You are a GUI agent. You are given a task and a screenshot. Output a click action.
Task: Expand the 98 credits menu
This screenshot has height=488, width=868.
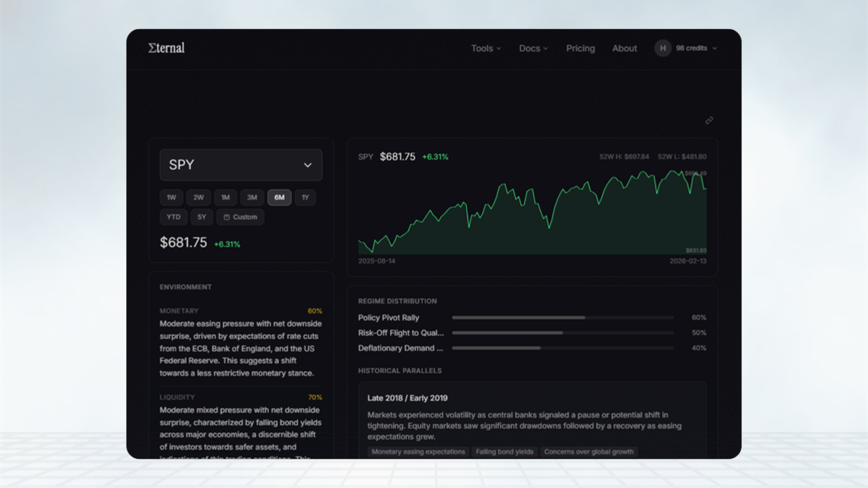(693, 48)
